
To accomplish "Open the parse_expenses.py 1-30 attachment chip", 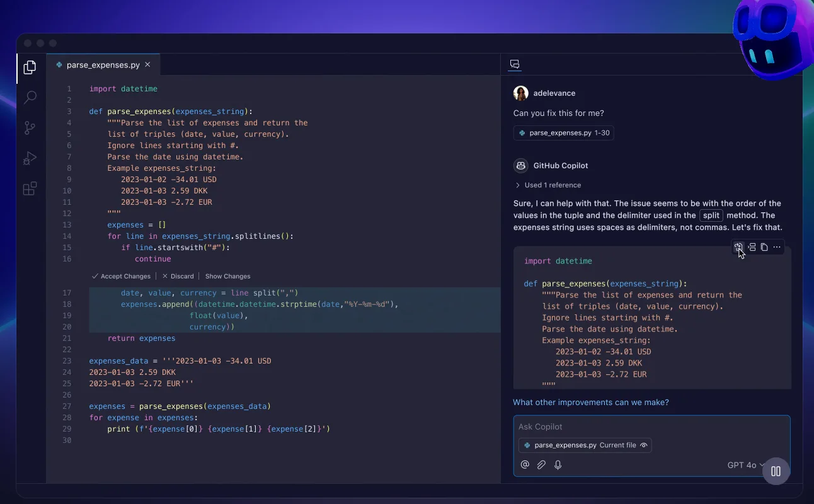I will (x=564, y=133).
